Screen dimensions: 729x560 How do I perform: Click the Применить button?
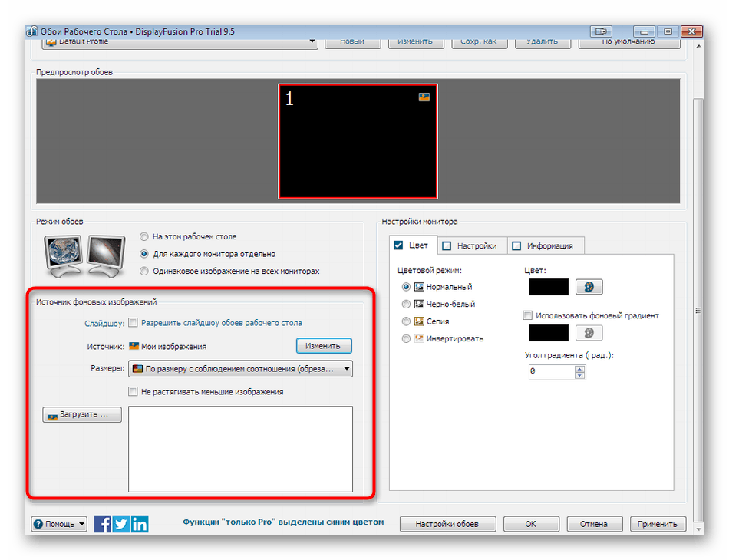[x=658, y=524]
